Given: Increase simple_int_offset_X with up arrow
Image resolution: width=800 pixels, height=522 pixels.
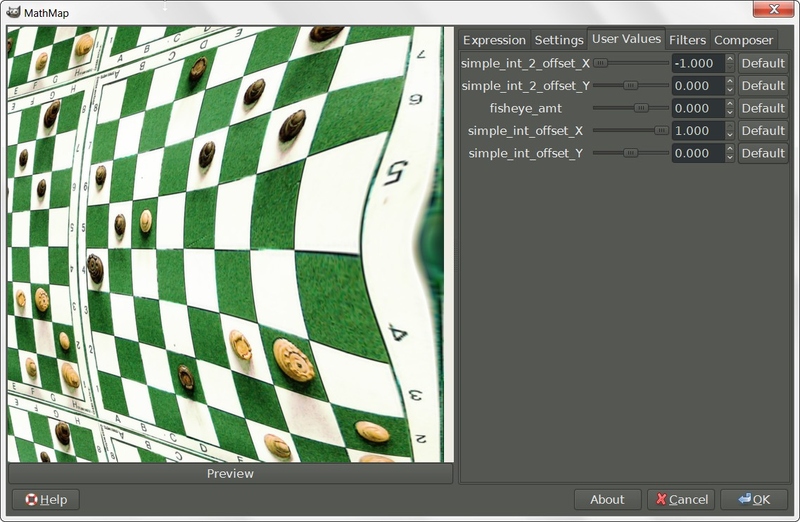Looking at the screenshot, I should pos(730,126).
